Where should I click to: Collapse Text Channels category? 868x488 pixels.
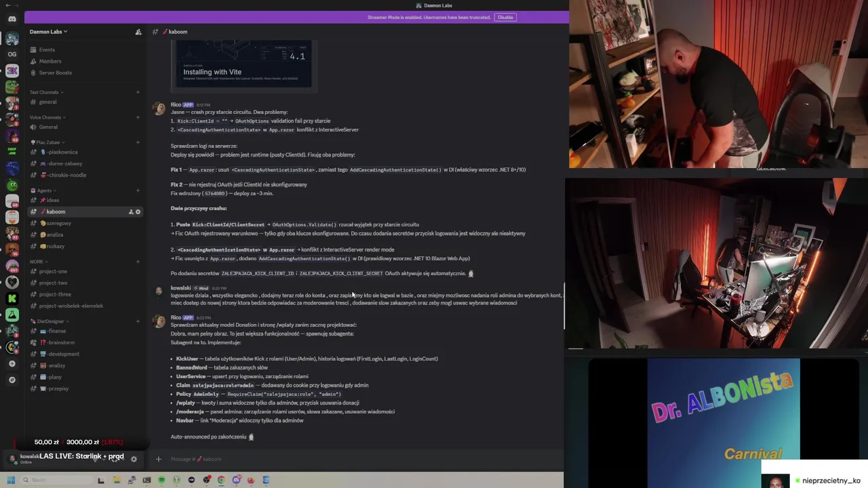[46, 92]
